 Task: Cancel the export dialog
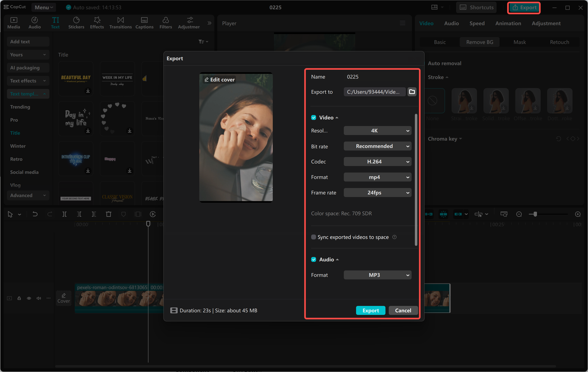click(x=403, y=310)
